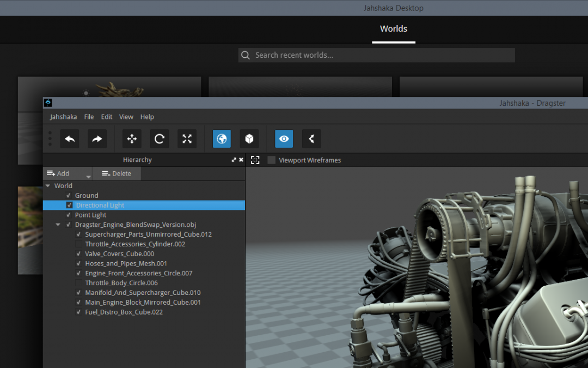The image size is (588, 368).
Task: Enable the Throttle_Accessories_Cylinder.002 checkbox
Action: (78, 244)
